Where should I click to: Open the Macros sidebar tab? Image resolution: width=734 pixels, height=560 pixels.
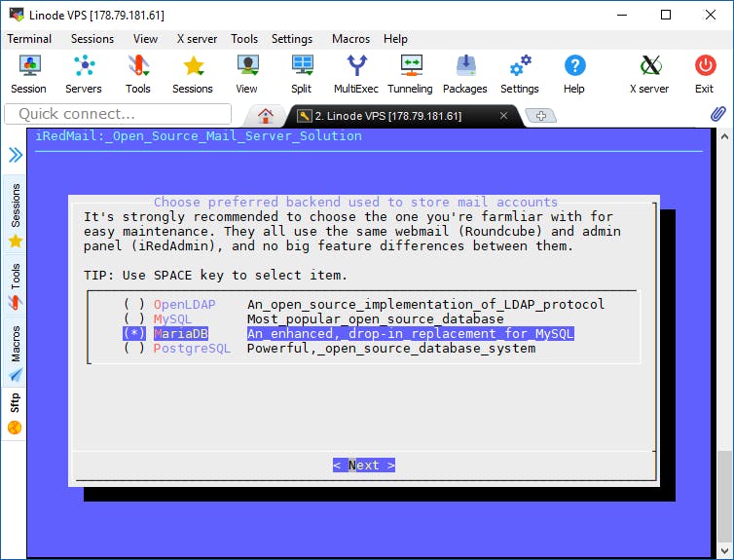tap(16, 352)
